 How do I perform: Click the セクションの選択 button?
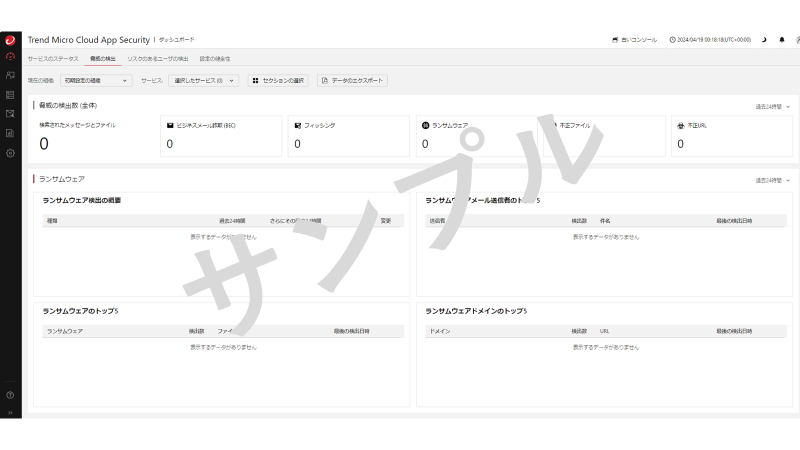278,80
